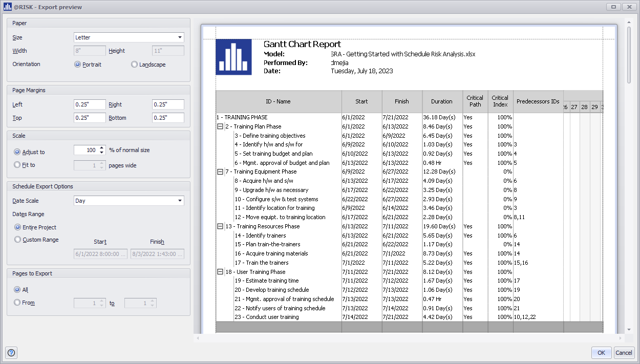Increase the scale percentage with up arrow

click(101, 148)
